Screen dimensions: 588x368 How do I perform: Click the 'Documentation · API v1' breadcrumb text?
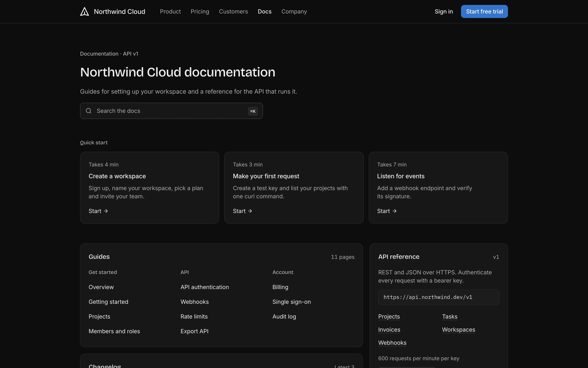(109, 54)
